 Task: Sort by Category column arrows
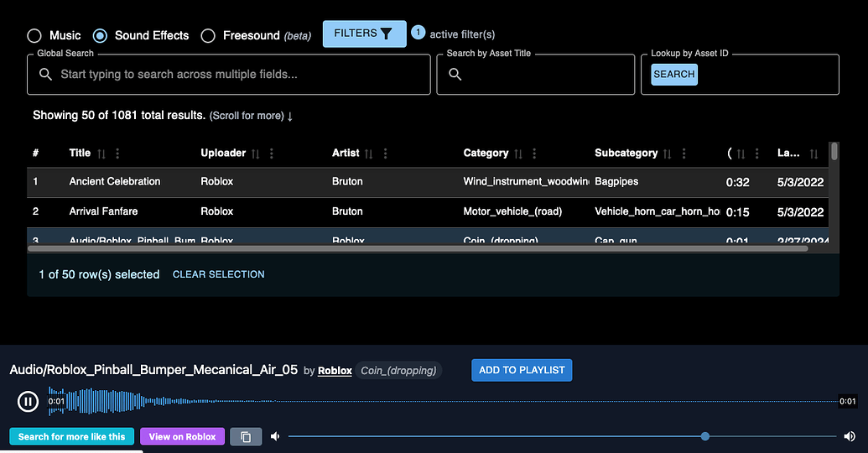point(518,154)
